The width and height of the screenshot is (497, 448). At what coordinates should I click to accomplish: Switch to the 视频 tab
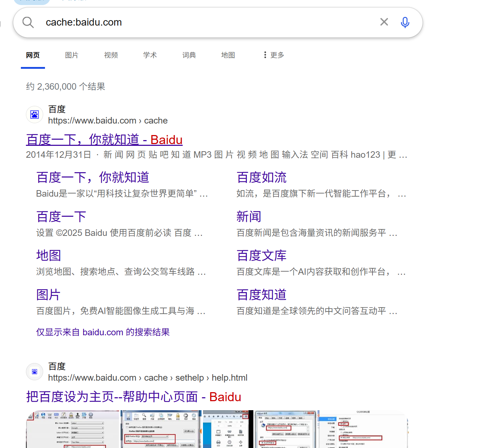pyautogui.click(x=110, y=55)
